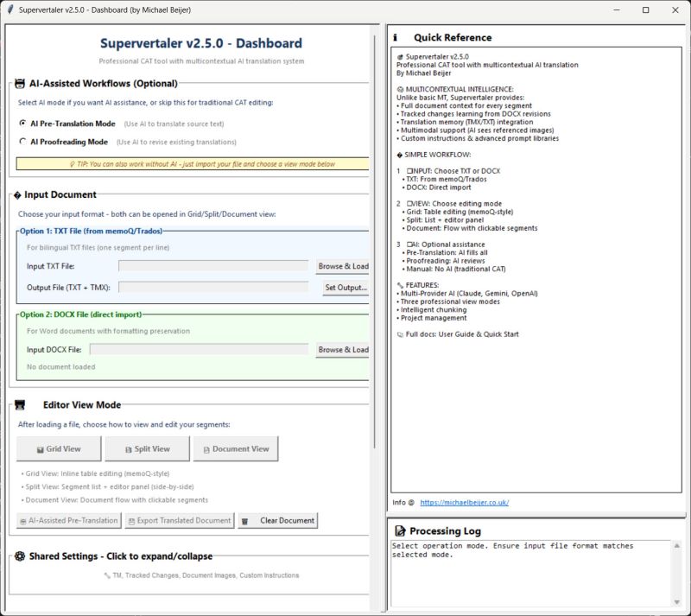Click the trash icon on Clear Document
Screen dimensions: 691x616
(x=245, y=521)
